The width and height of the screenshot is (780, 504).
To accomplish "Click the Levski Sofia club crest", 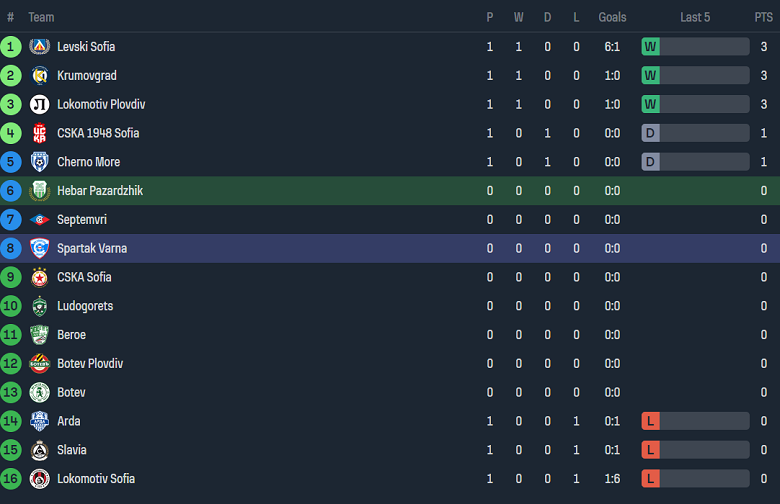I will click(x=39, y=47).
